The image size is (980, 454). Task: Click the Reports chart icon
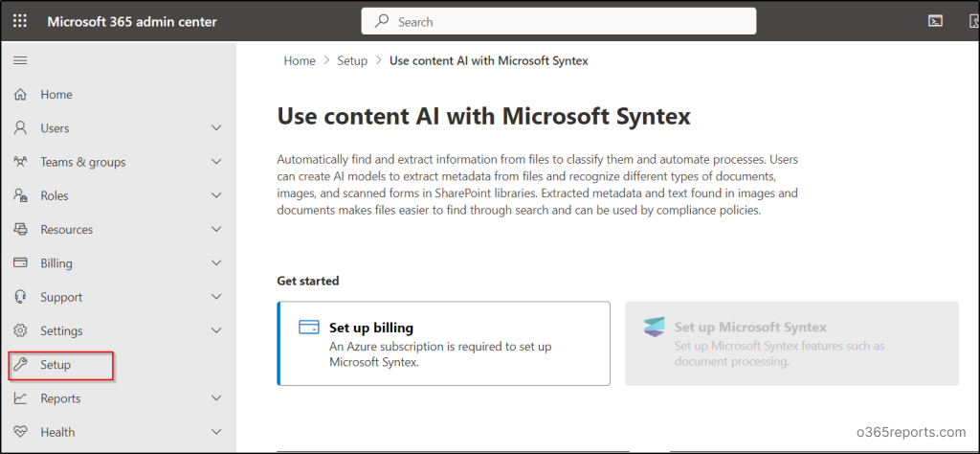coord(21,398)
